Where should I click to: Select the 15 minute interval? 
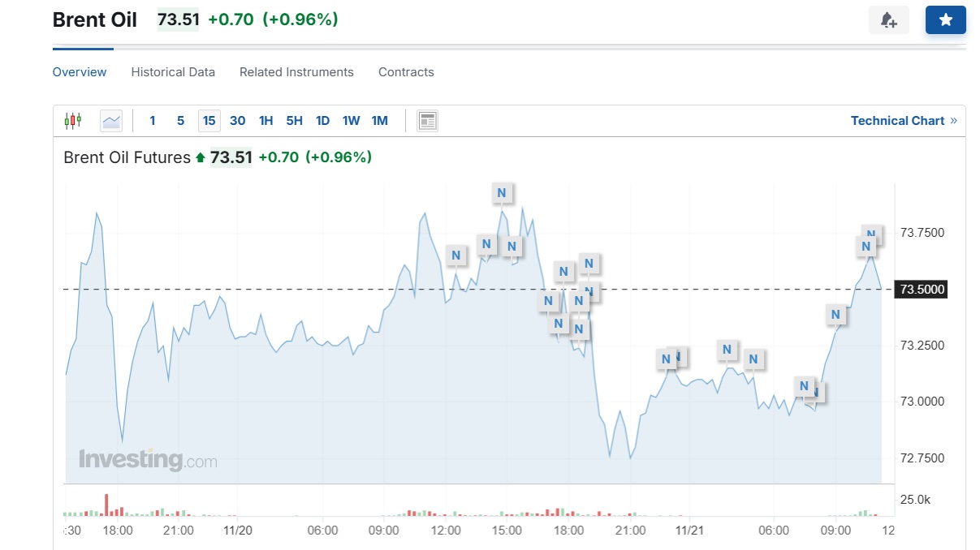coord(209,121)
